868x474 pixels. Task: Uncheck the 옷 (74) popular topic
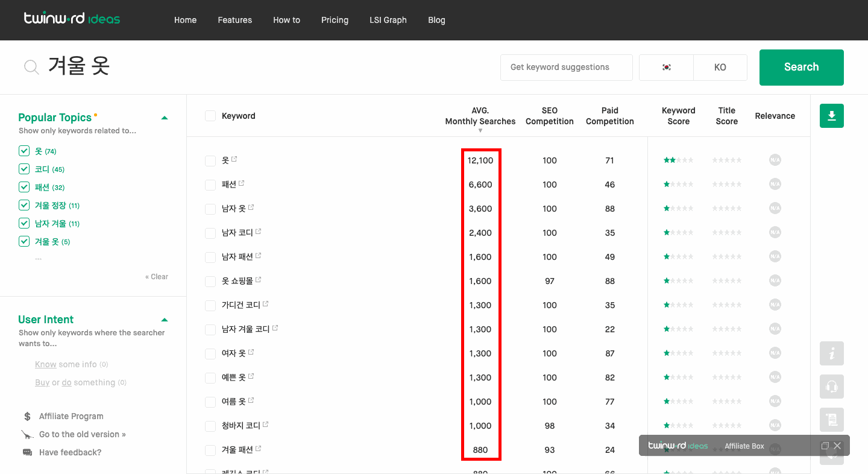[24, 151]
